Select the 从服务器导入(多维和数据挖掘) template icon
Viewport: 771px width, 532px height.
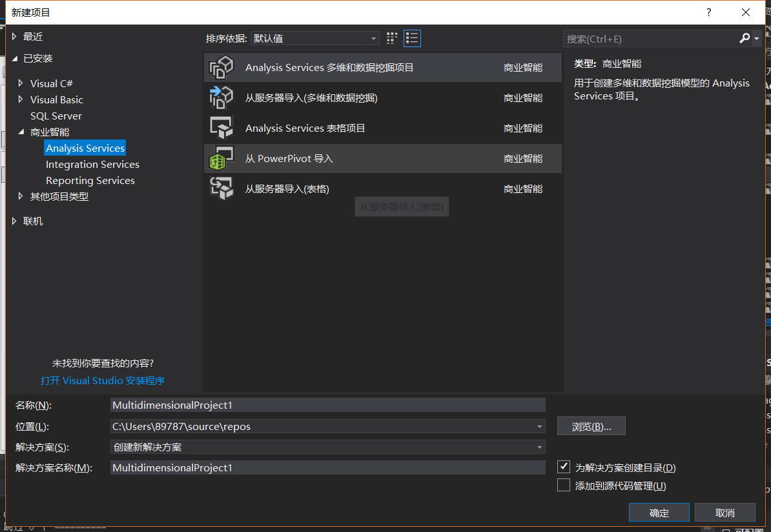click(221, 97)
